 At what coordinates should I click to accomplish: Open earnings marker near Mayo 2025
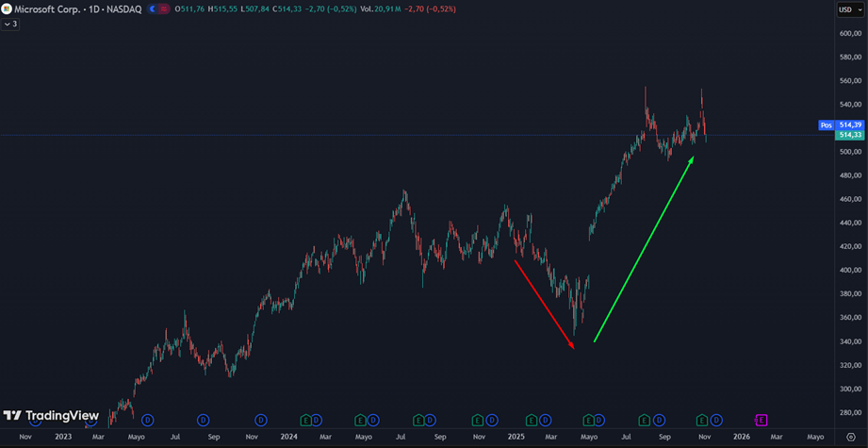click(588, 421)
